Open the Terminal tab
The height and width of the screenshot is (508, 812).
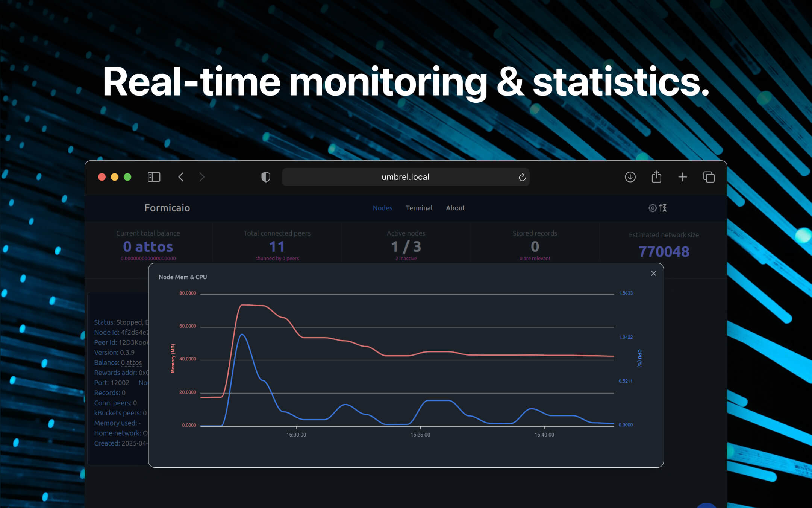pyautogui.click(x=419, y=208)
